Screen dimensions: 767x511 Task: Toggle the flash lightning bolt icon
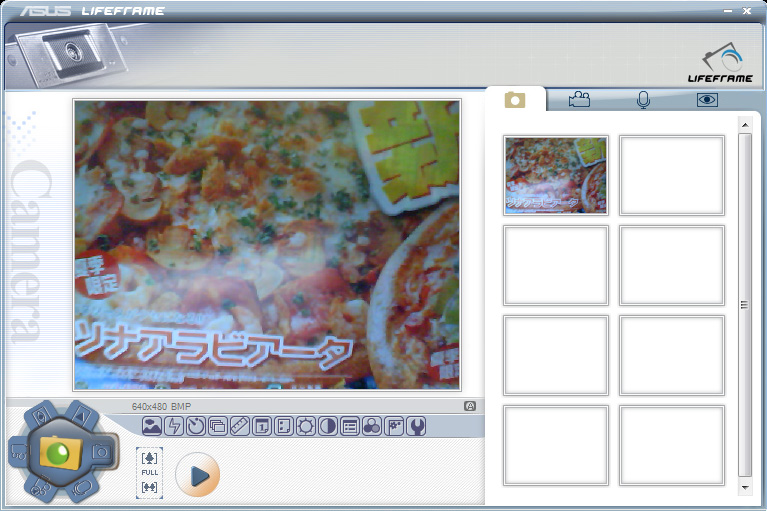pos(174,426)
